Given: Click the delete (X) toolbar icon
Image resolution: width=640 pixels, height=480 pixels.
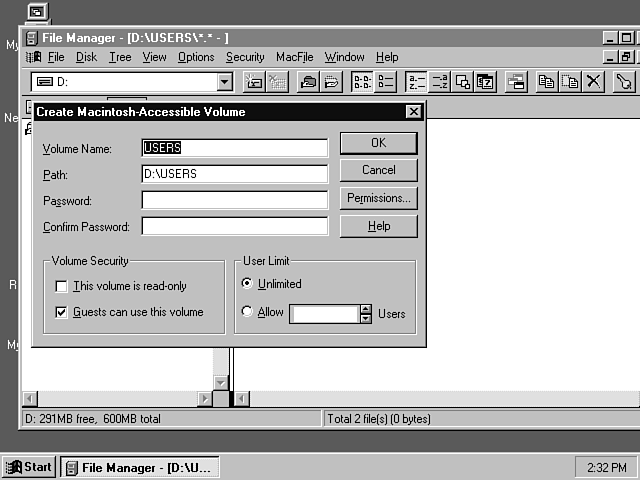Looking at the screenshot, I should (593, 82).
